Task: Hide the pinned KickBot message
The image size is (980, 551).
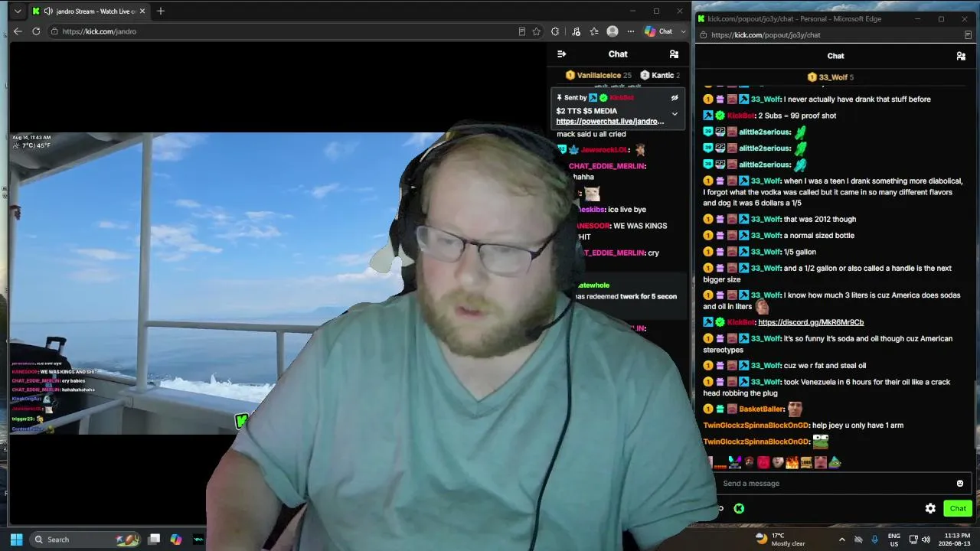Action: (675, 98)
